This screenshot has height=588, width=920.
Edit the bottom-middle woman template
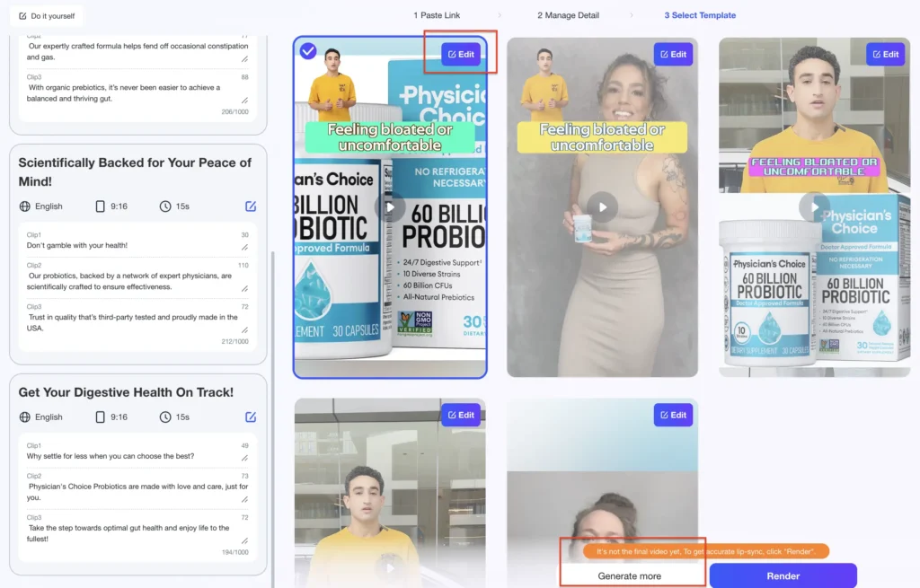pyautogui.click(x=674, y=415)
